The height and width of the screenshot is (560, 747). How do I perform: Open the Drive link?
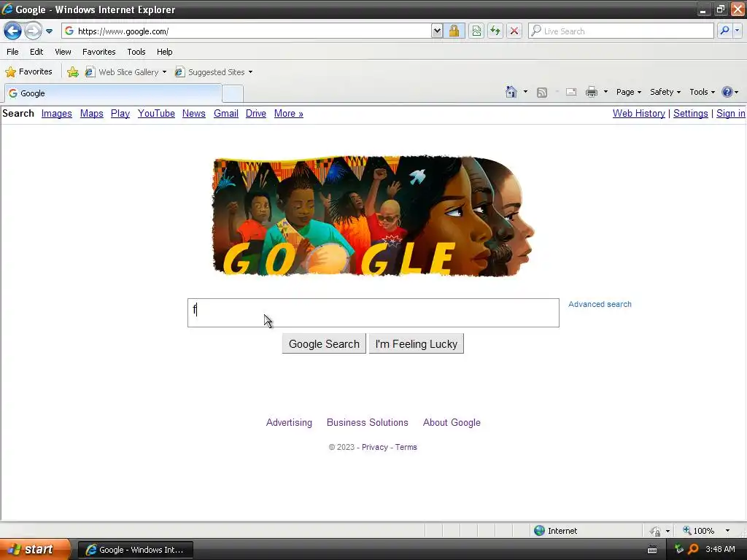[256, 113]
